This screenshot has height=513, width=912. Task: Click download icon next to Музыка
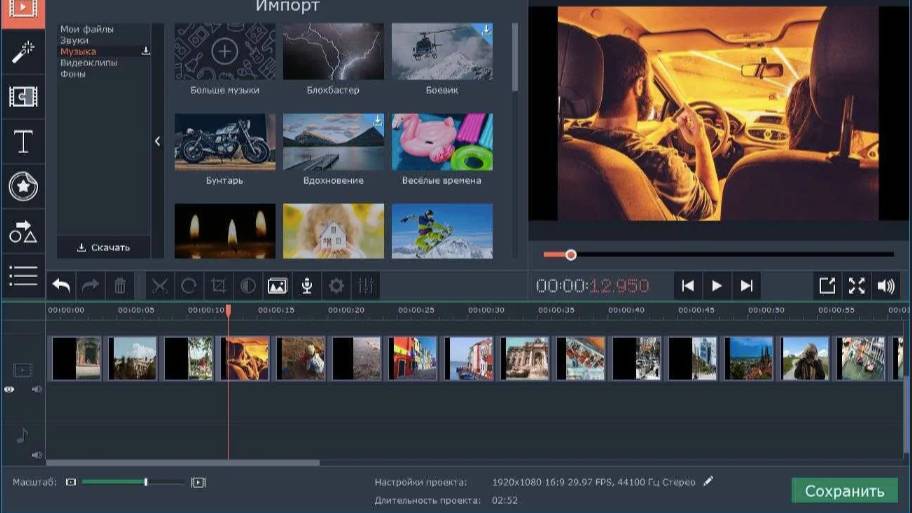pyautogui.click(x=146, y=51)
